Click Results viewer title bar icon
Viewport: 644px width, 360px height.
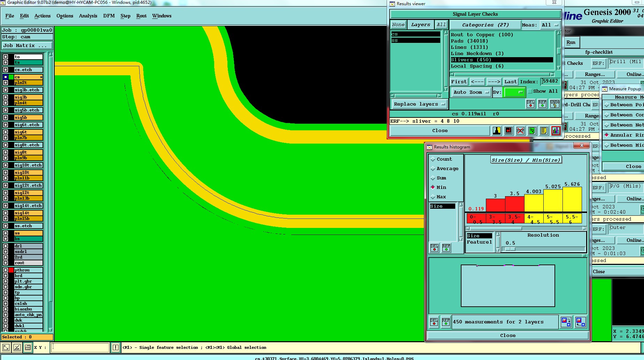(392, 4)
